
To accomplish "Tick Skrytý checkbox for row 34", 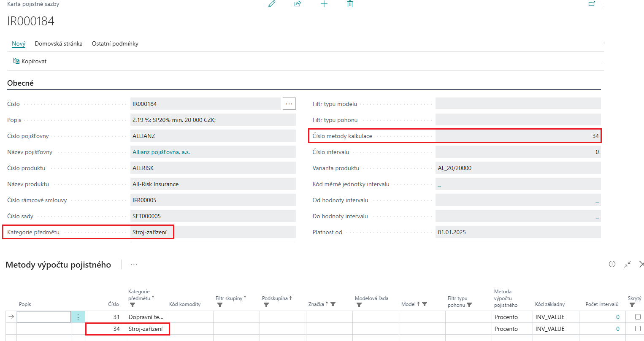I will click(638, 328).
